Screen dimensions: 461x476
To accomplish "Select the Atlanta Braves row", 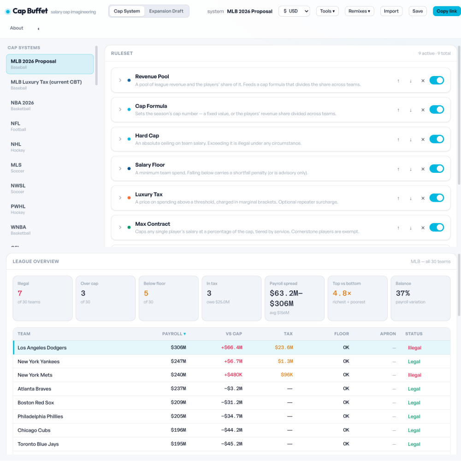I will (232, 388).
